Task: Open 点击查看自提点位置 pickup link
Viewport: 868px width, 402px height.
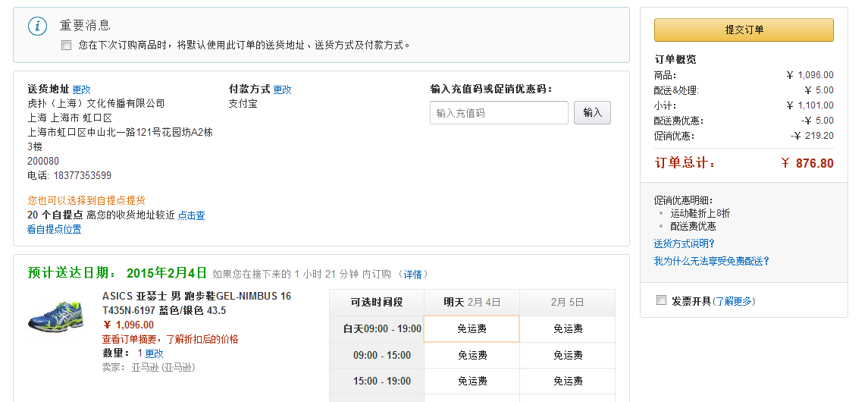Action: coord(116,222)
